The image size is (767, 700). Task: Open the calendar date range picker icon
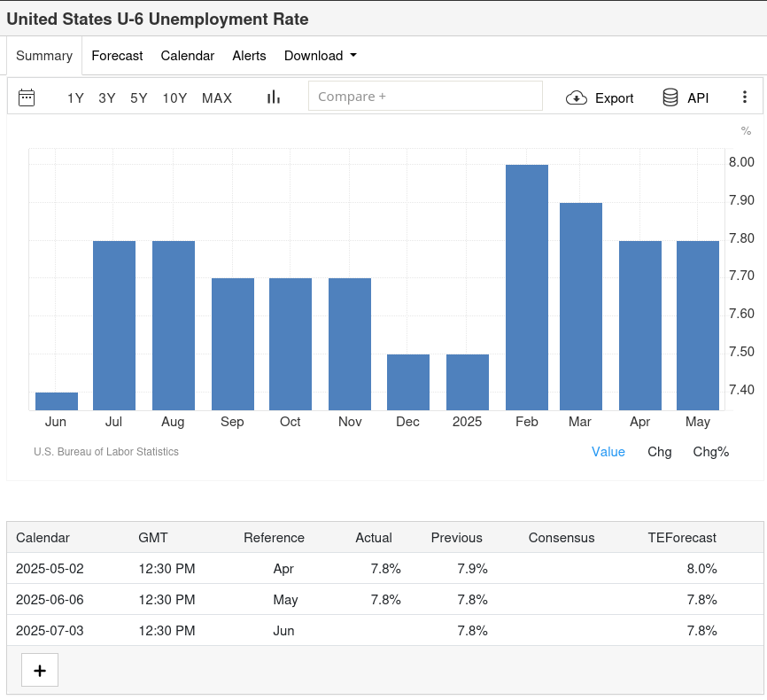[27, 97]
